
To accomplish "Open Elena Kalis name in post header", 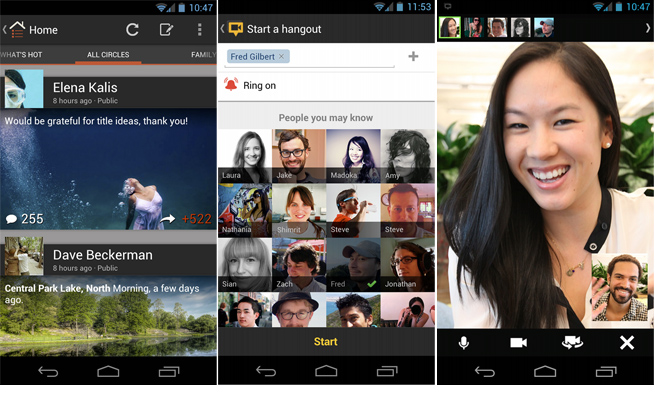I will [x=85, y=87].
